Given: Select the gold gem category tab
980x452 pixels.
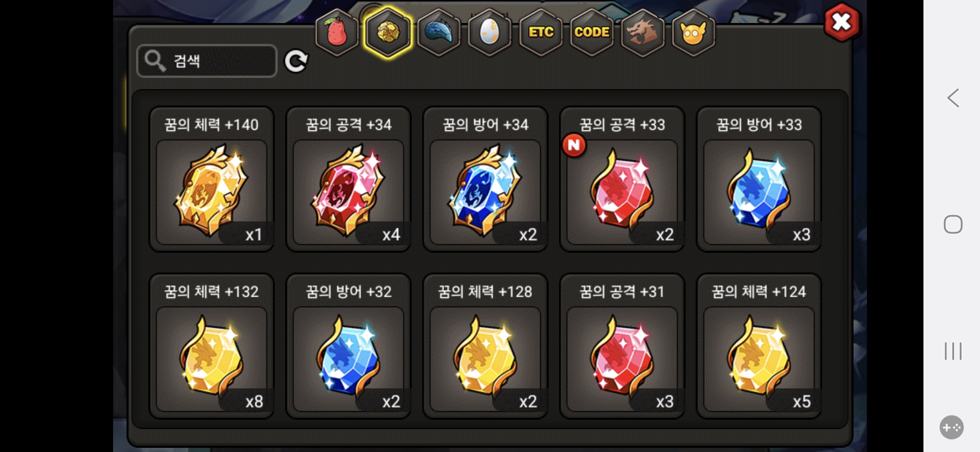Looking at the screenshot, I should pyautogui.click(x=388, y=32).
